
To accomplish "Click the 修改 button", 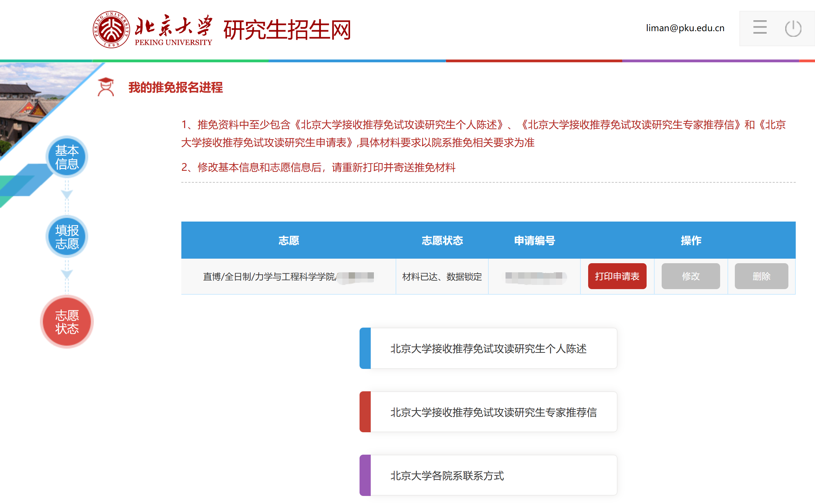I will tap(690, 276).
